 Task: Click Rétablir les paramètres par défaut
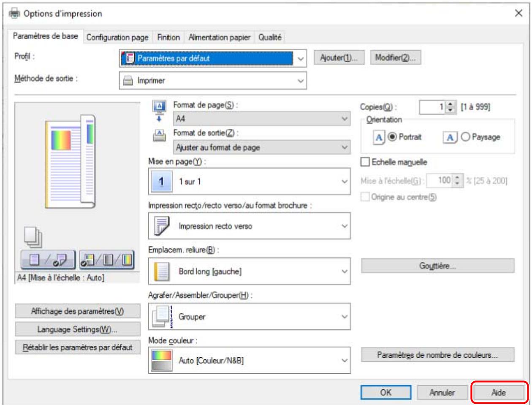[x=78, y=347]
